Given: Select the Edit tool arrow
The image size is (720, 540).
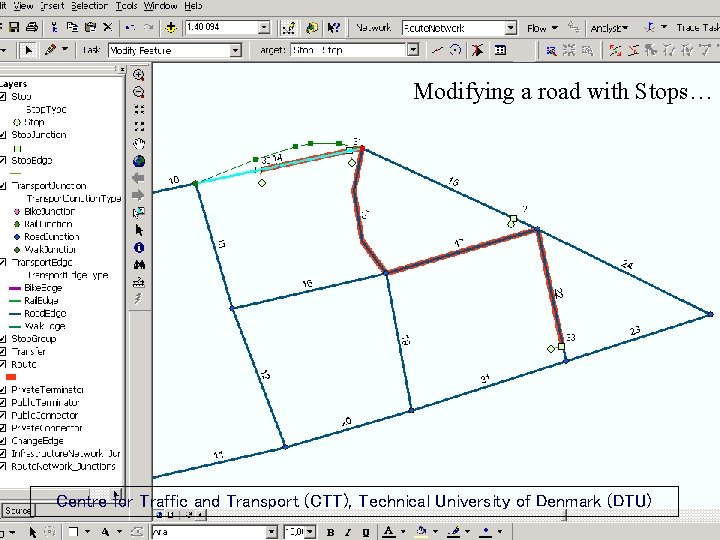Looking at the screenshot, I should click(28, 50).
